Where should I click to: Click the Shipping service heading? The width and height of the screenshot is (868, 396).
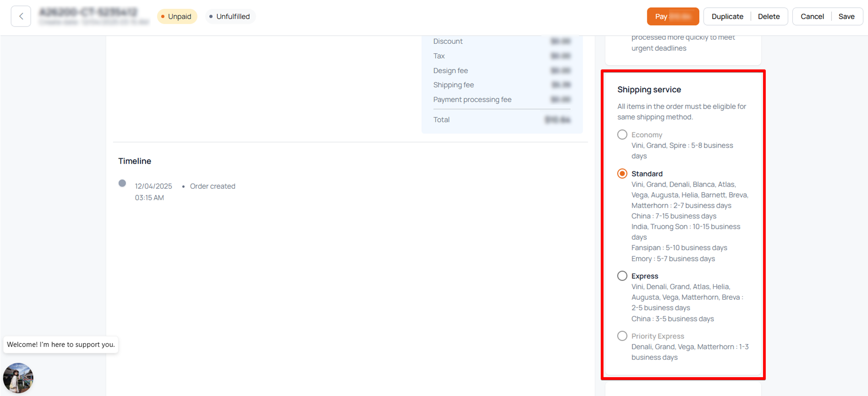pyautogui.click(x=649, y=90)
